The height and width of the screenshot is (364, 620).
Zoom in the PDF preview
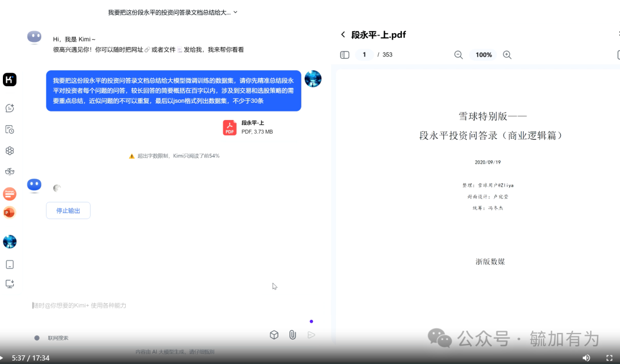(x=507, y=55)
